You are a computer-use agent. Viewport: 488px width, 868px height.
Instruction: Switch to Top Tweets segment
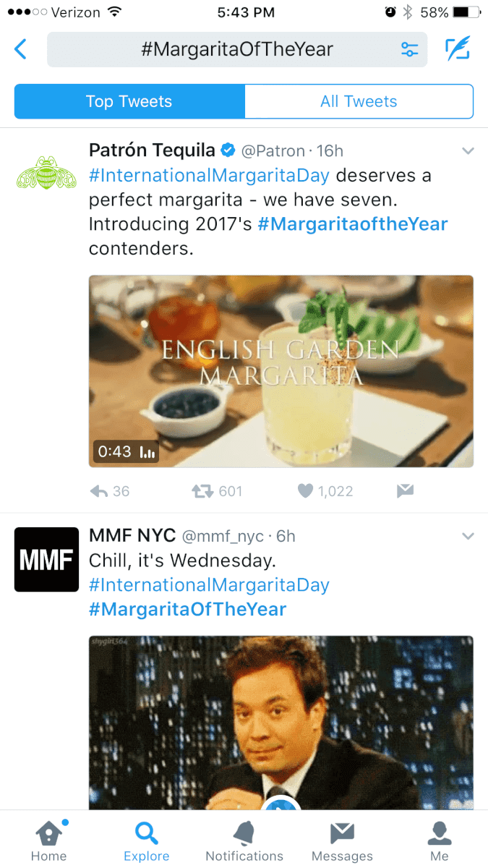coord(129,101)
